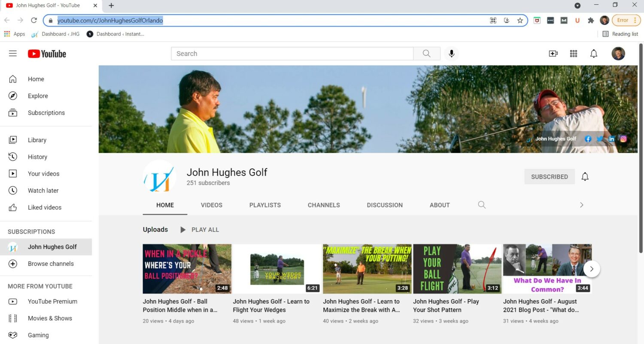Click in the YouTube search field

click(x=292, y=54)
